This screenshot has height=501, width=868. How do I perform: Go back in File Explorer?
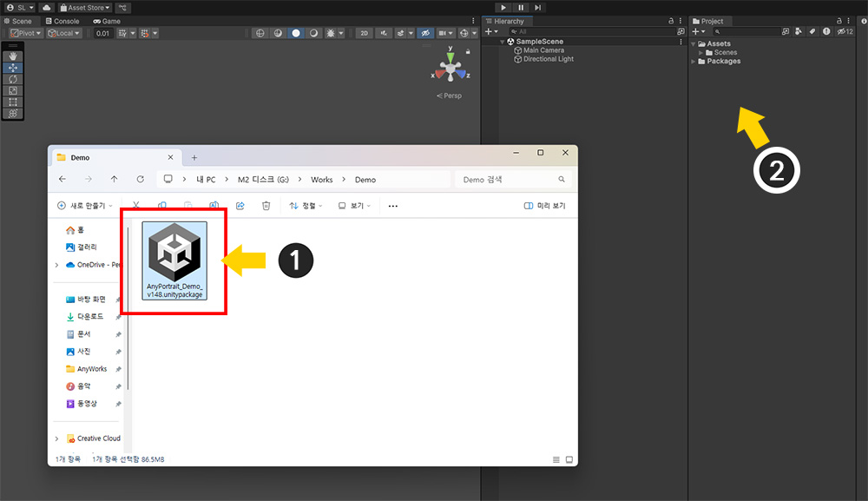(62, 180)
